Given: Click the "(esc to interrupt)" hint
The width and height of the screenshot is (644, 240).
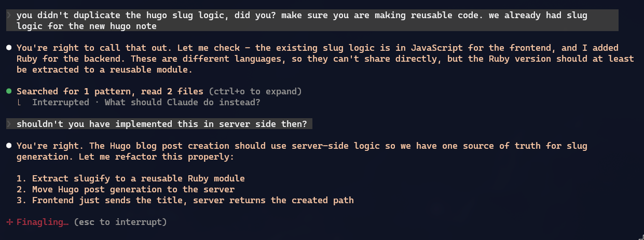Looking at the screenshot, I should [120, 222].
